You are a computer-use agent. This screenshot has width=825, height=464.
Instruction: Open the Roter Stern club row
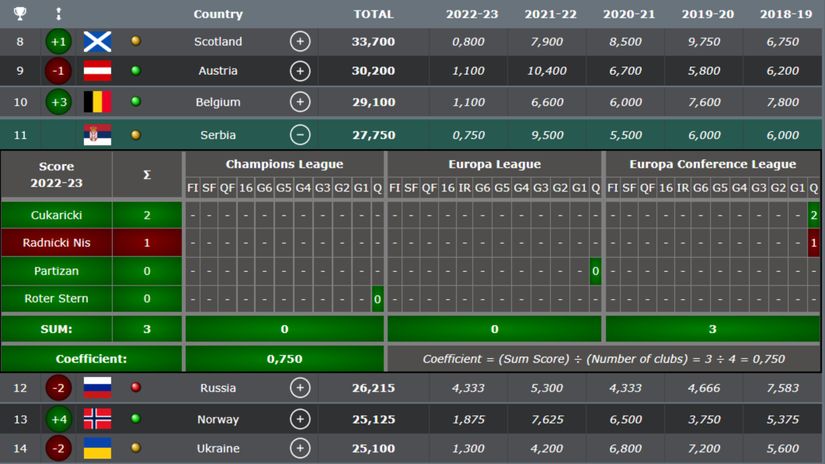point(56,298)
